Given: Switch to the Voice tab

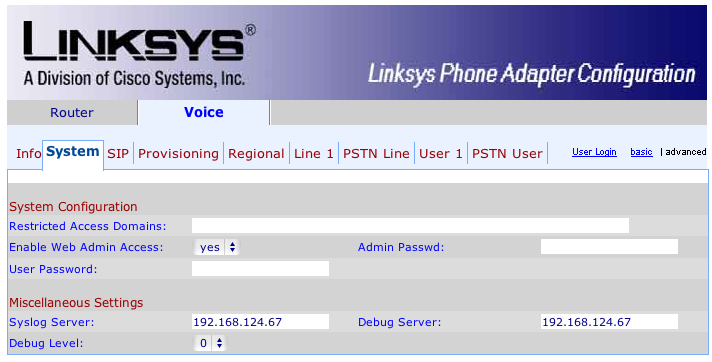Looking at the screenshot, I should [x=203, y=113].
